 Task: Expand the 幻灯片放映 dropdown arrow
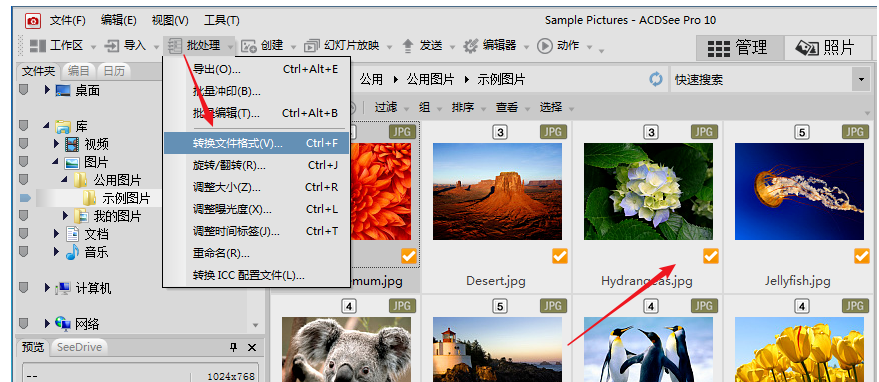pyautogui.click(x=390, y=47)
